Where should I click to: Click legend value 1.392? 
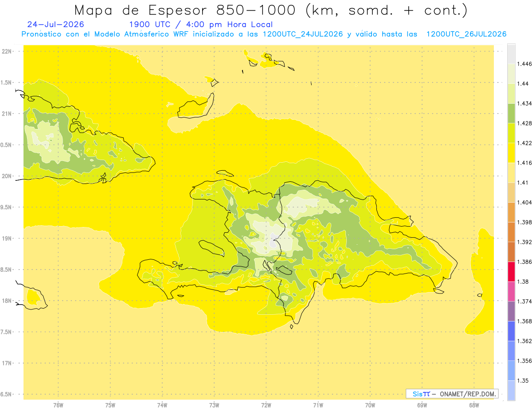click(524, 242)
